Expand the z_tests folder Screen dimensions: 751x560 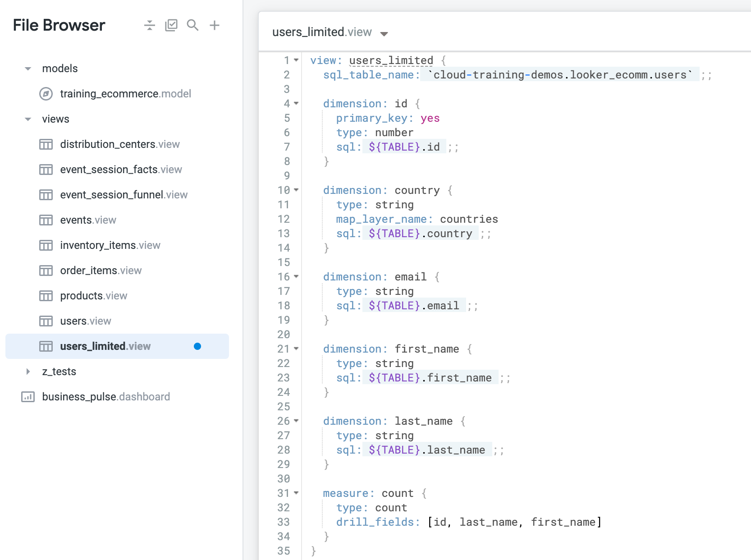click(28, 372)
